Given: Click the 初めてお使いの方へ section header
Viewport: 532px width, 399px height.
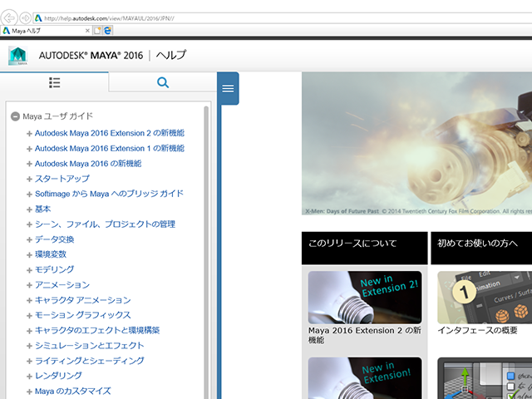Looking at the screenshot, I should point(481,248).
